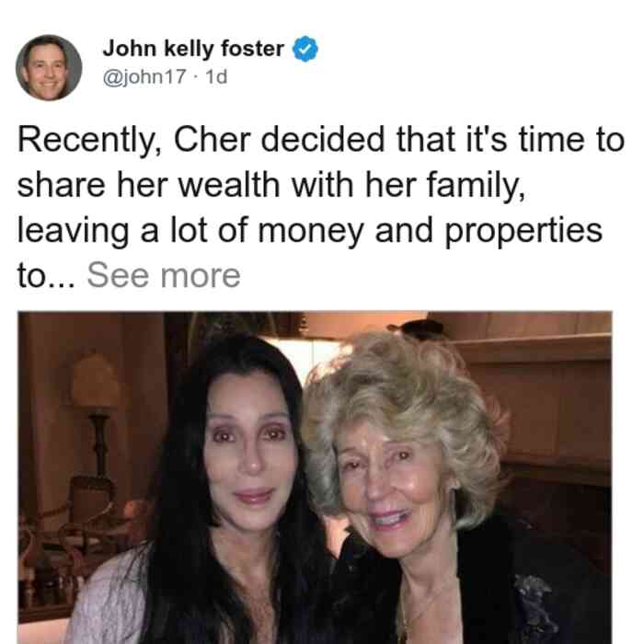Click the word "properties" in the post text
644x644 pixels.
pos(523,232)
